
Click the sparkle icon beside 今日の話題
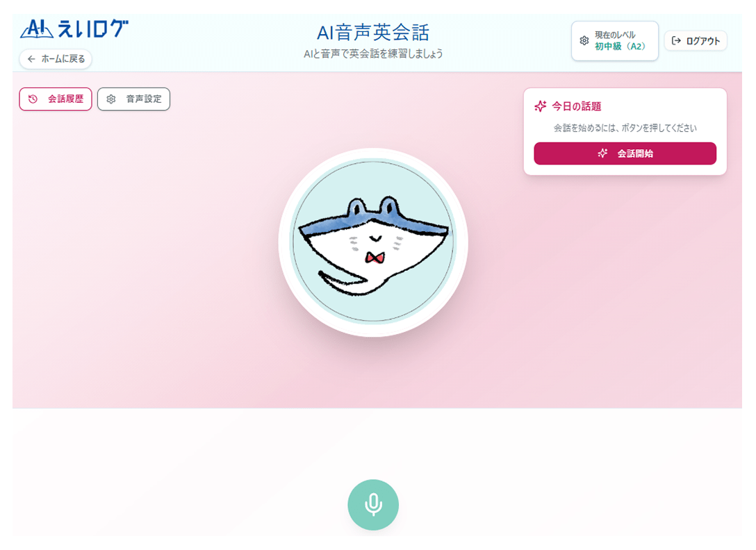541,106
